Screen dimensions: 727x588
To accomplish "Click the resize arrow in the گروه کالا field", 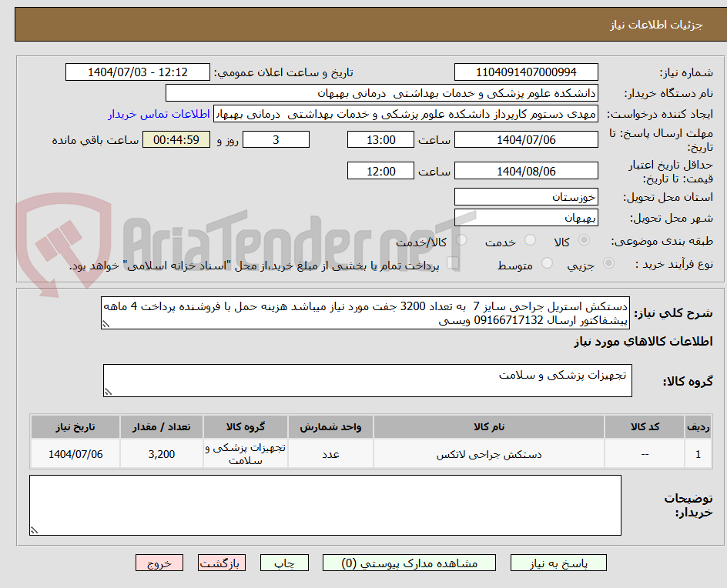I will pos(109,391).
